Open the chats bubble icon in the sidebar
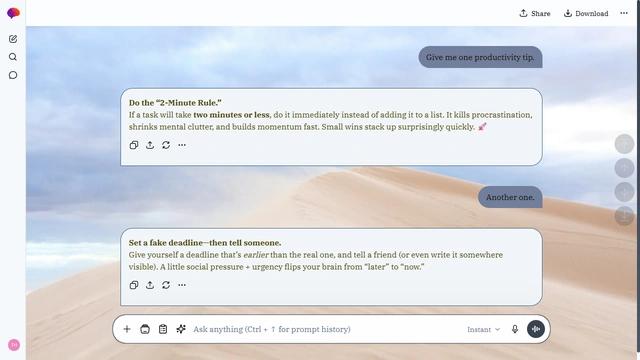The height and width of the screenshot is (360, 640). coord(13,75)
